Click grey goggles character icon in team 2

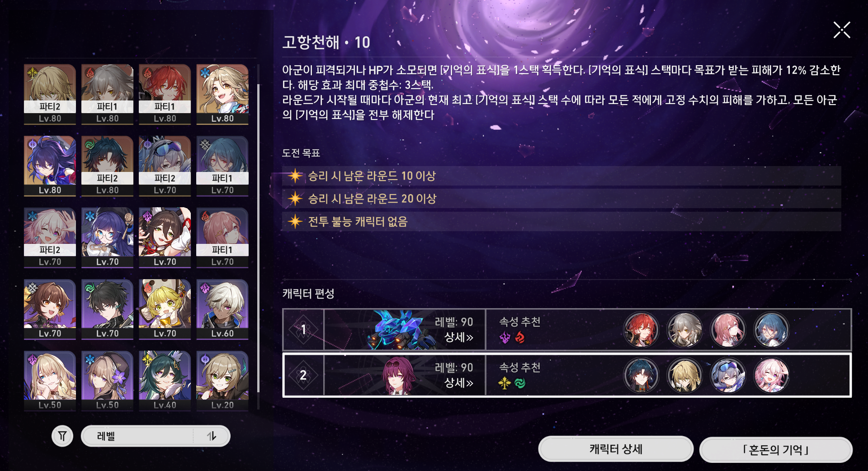[x=728, y=375]
